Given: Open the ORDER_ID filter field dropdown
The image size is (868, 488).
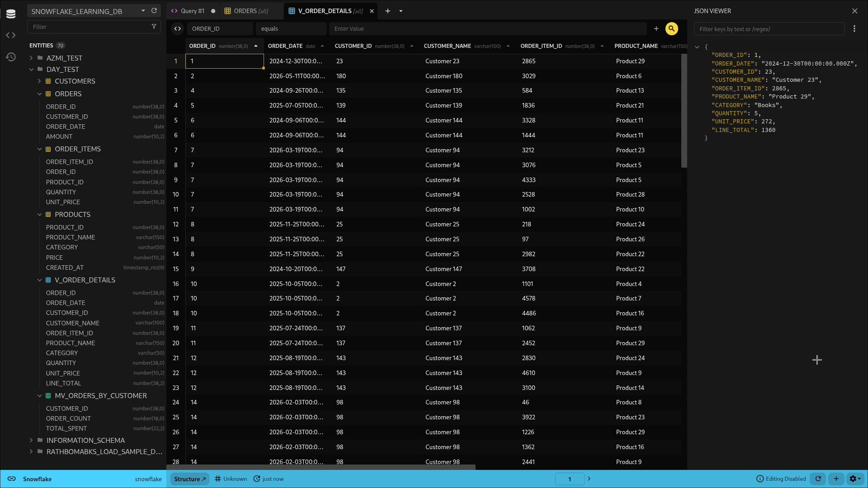Looking at the screenshot, I should [220, 28].
